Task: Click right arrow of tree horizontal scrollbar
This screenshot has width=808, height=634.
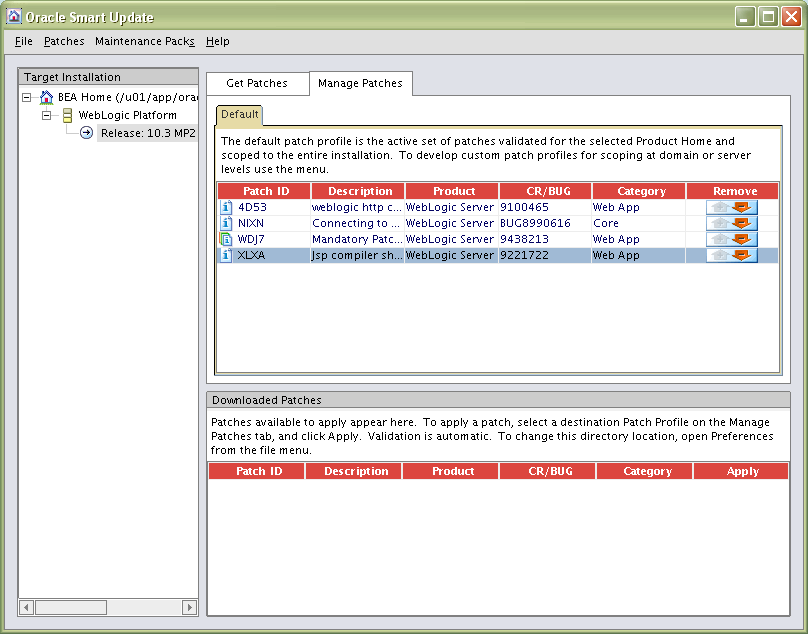Action: click(189, 607)
